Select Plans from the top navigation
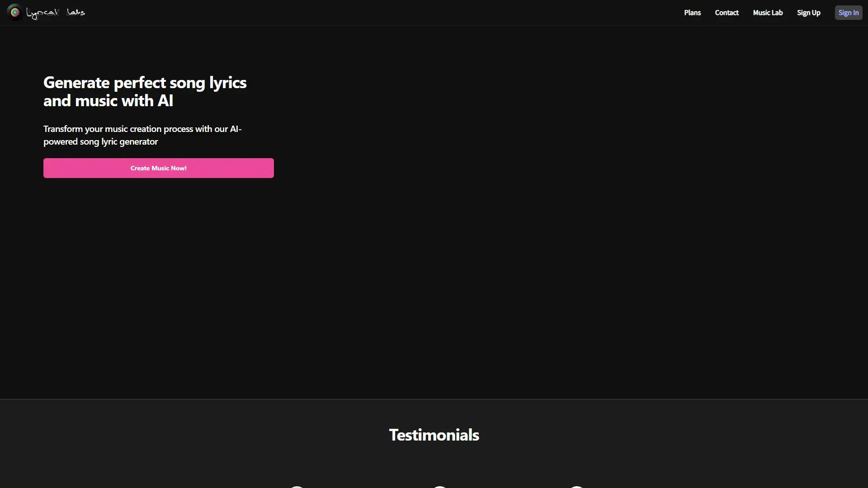The image size is (868, 488). tap(692, 12)
